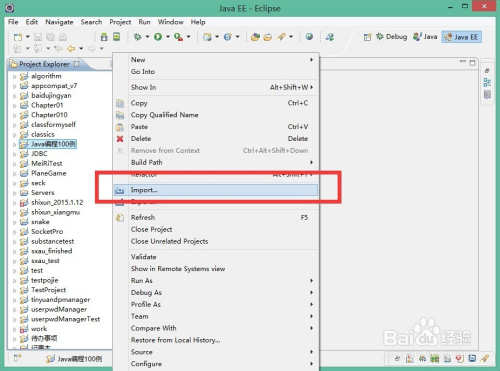The width and height of the screenshot is (500, 371).
Task: Click Show in Remote Systems view
Action: click(216, 269)
